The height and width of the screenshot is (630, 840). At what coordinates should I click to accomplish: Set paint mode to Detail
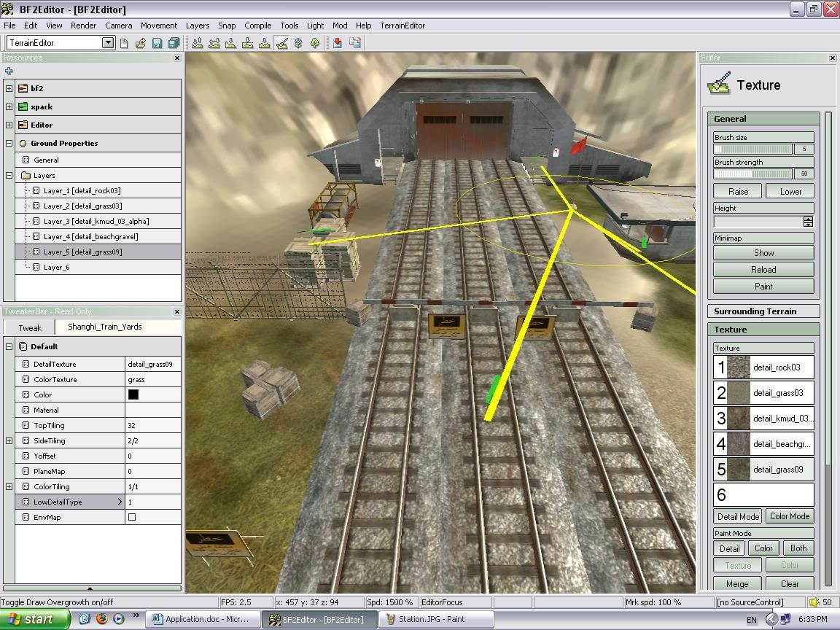click(729, 548)
